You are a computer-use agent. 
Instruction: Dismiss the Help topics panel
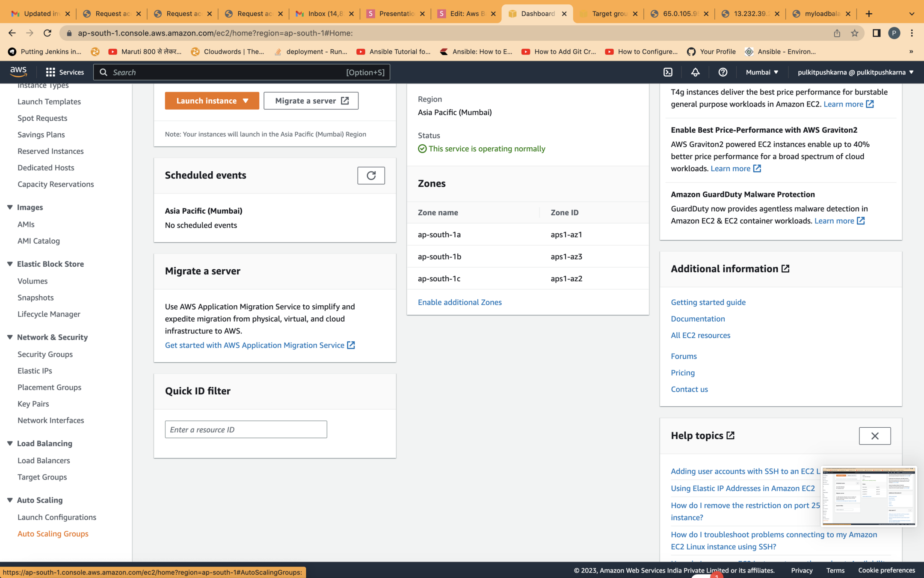[874, 435]
